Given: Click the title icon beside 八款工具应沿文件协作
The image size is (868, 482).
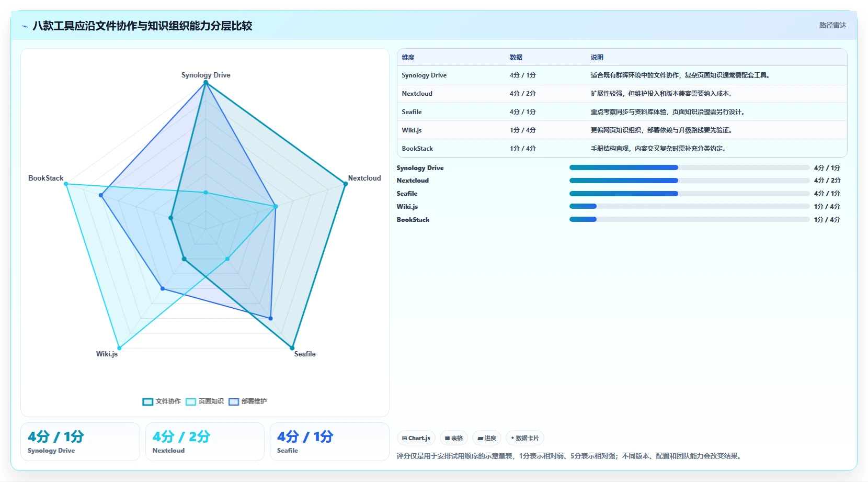Looking at the screenshot, I should (x=25, y=26).
